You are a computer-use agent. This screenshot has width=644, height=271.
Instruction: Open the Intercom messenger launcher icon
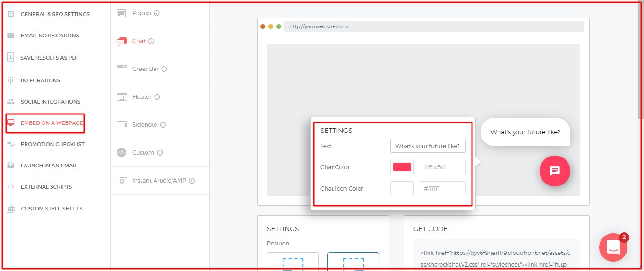click(613, 247)
